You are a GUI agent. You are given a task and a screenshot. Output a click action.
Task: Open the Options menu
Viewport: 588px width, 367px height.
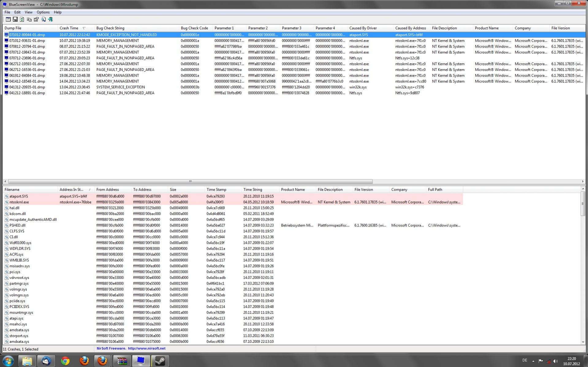pos(43,12)
